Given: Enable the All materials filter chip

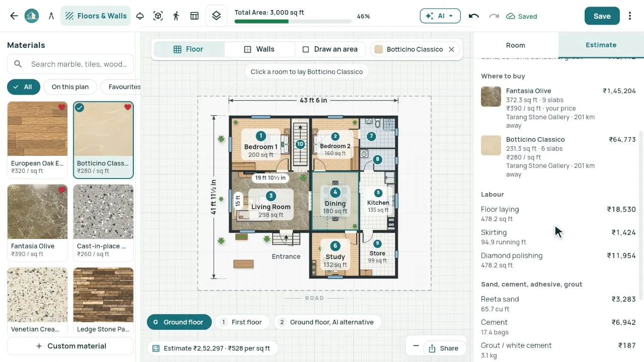Looking at the screenshot, I should (23, 87).
